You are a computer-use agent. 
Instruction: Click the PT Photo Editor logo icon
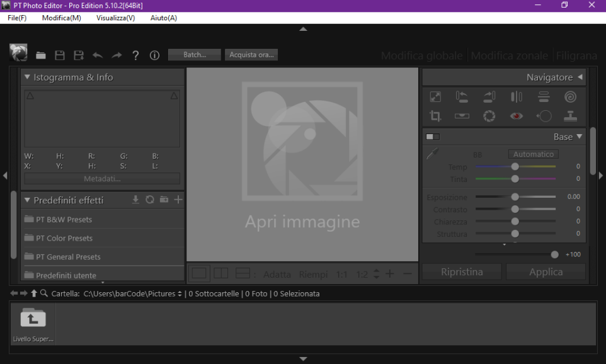[x=18, y=52]
